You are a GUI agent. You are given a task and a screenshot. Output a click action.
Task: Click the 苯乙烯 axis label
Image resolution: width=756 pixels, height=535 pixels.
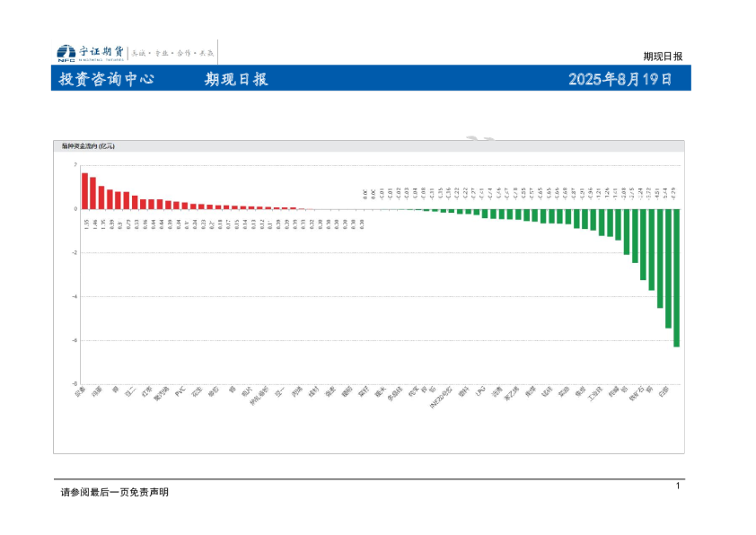(512, 393)
